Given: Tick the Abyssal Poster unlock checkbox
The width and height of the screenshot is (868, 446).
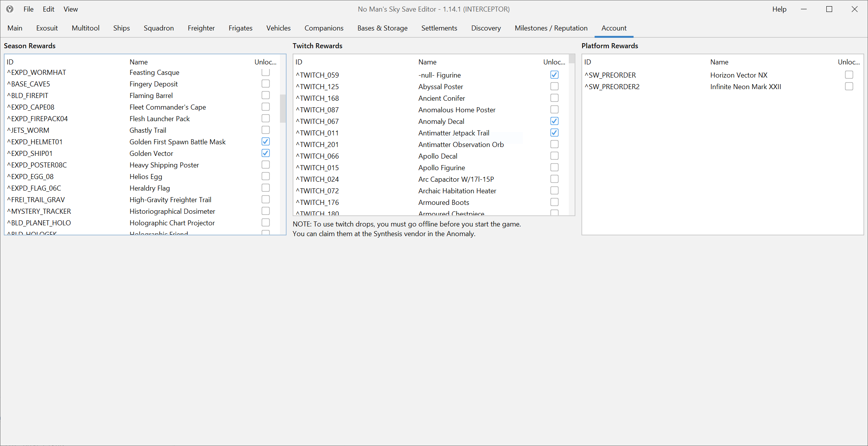Looking at the screenshot, I should (x=554, y=86).
